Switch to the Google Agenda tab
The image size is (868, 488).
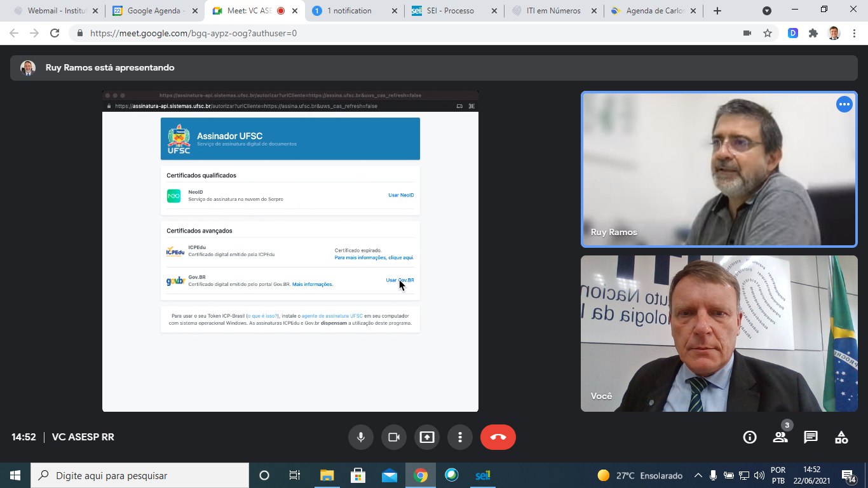coord(153,11)
